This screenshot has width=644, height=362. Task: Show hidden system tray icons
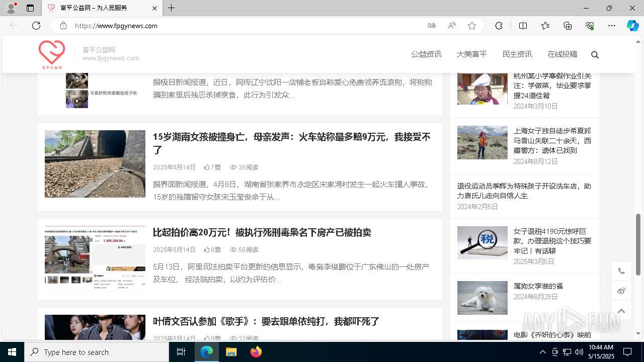point(542,352)
